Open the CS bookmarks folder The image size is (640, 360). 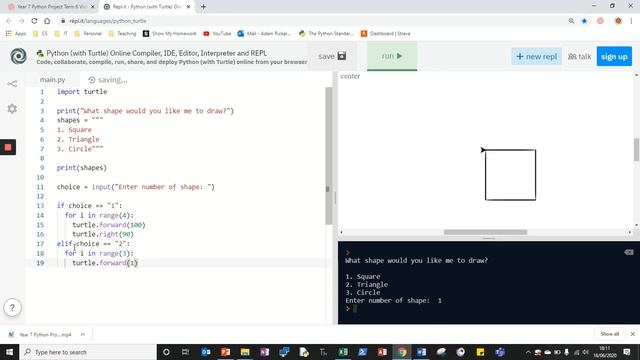coord(40,33)
